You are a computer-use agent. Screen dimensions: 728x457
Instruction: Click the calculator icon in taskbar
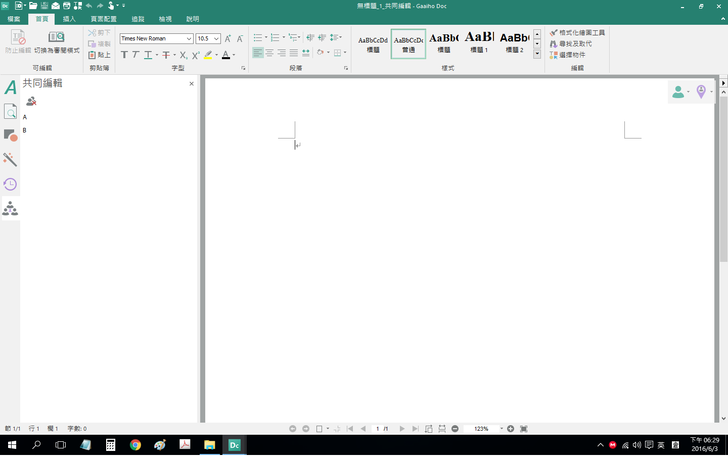point(111,444)
